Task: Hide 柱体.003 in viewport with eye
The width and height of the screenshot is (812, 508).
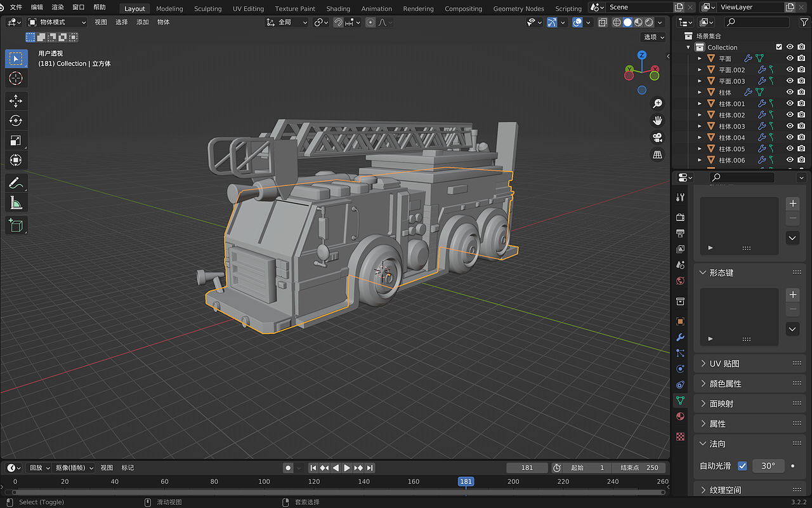Action: 790,126
